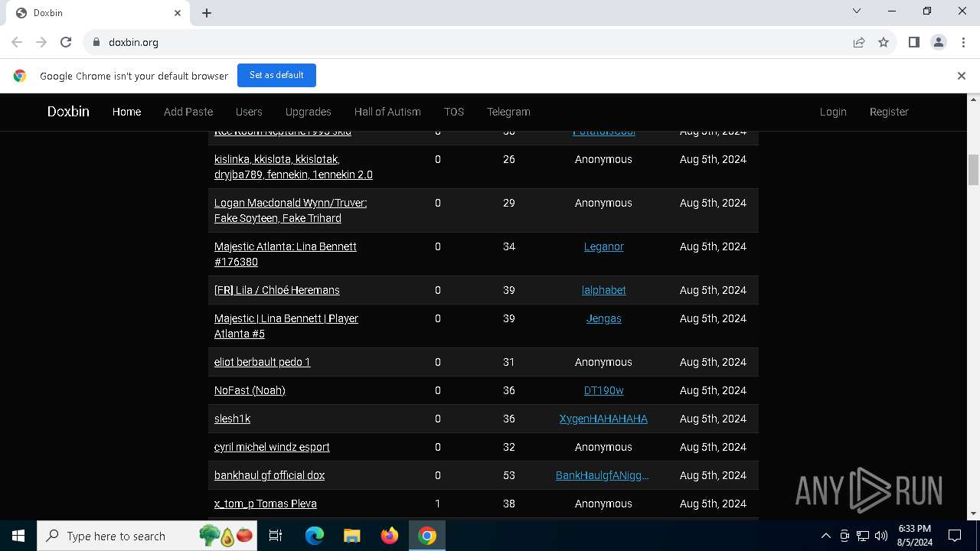The width and height of the screenshot is (980, 551).
Task: Open the Users nav item
Action: coord(249,112)
